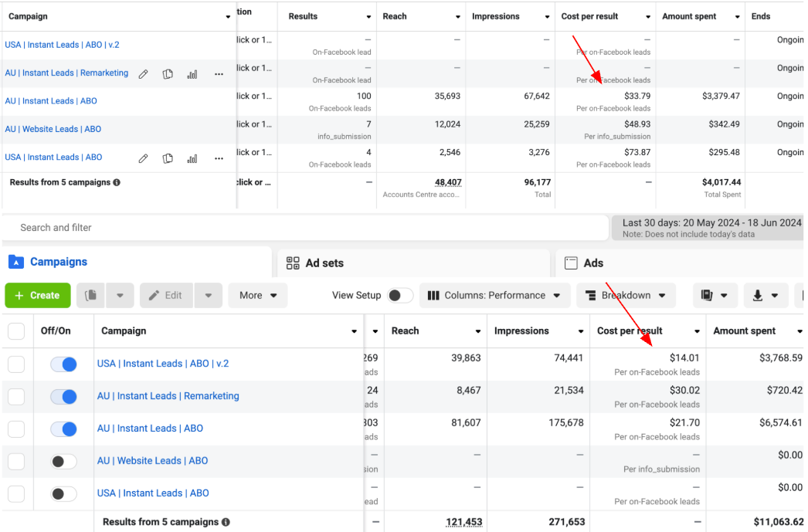Open dropdown arrow next to export icon
This screenshot has width=808, height=532.
pos(775,296)
